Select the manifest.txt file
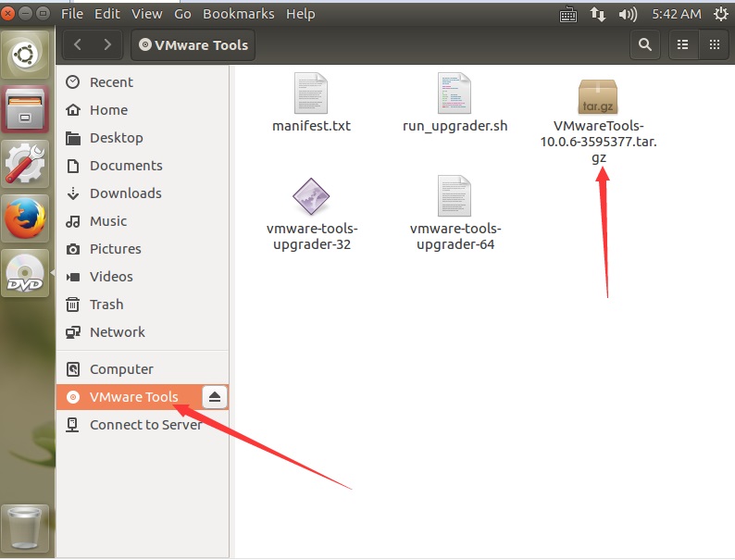 pyautogui.click(x=311, y=94)
